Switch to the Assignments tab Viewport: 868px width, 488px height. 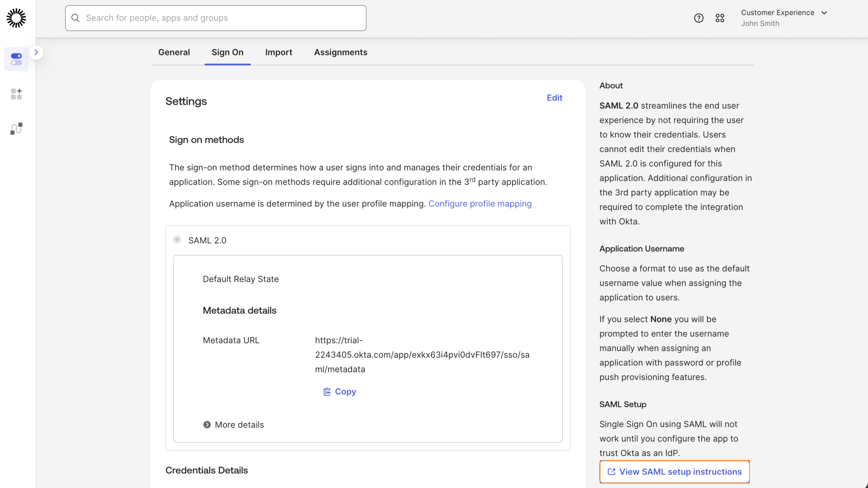click(340, 52)
